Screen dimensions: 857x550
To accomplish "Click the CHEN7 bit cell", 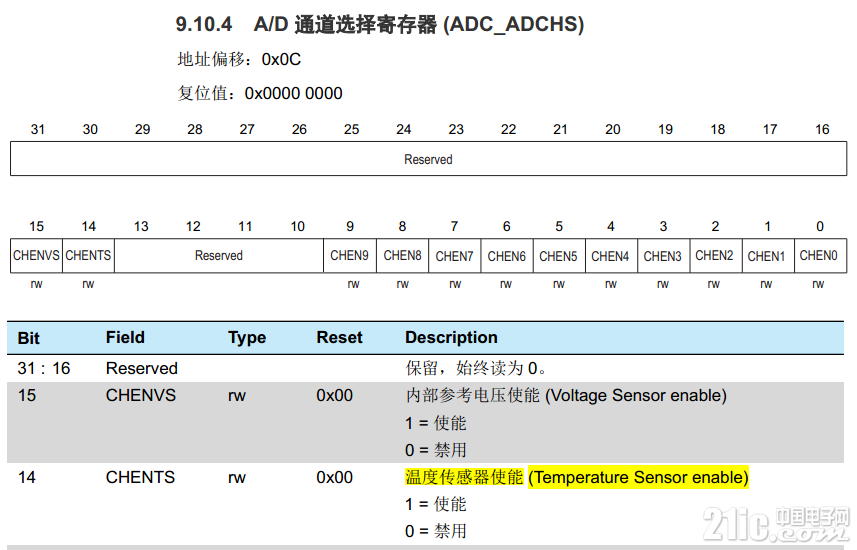I will pos(455,255).
